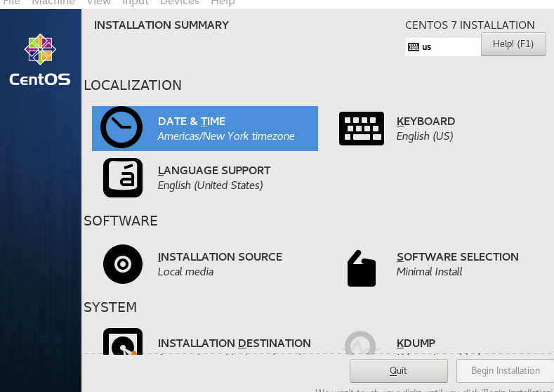Image resolution: width=554 pixels, height=392 pixels.
Task: Open the Minimal Install software selection text
Action: [429, 272]
